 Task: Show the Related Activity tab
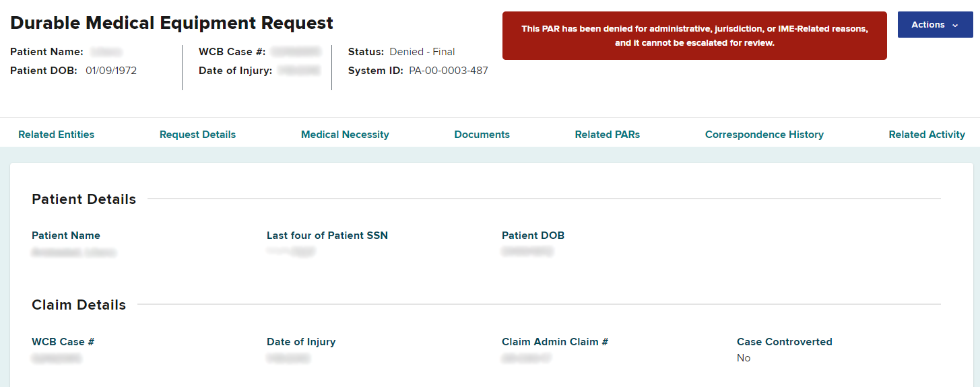tap(926, 135)
